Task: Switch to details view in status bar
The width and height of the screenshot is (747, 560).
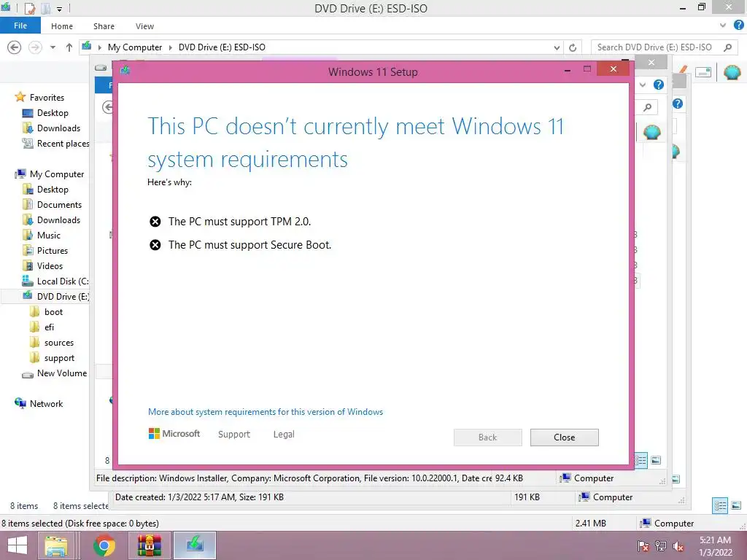Action: pyautogui.click(x=720, y=505)
